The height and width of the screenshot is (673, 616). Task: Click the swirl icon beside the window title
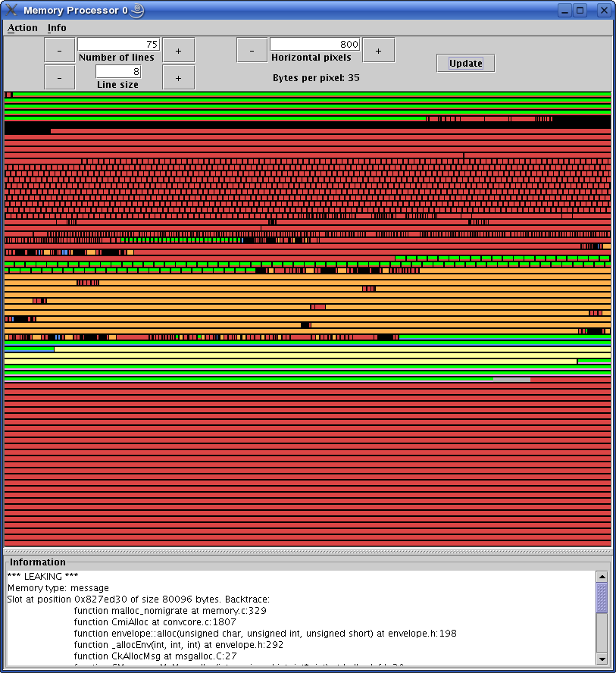tap(137, 11)
